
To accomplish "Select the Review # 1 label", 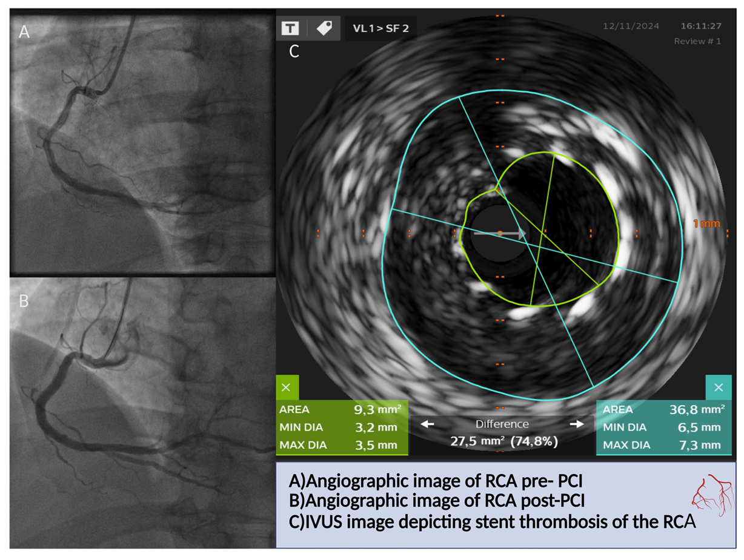I will tap(697, 41).
